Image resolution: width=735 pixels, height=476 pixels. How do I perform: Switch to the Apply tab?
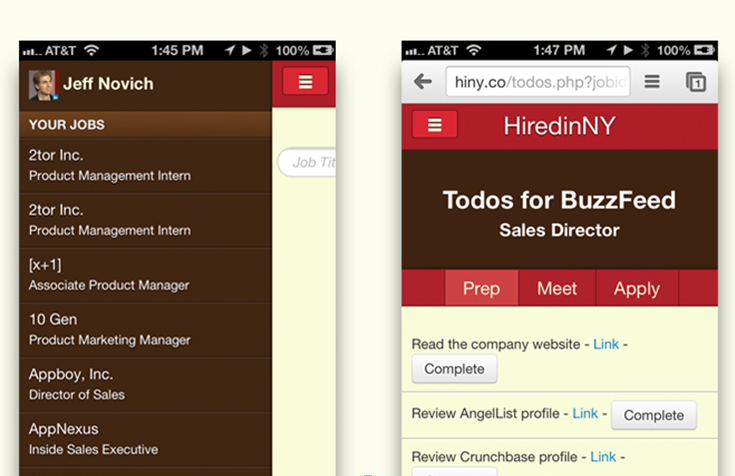coord(636,288)
